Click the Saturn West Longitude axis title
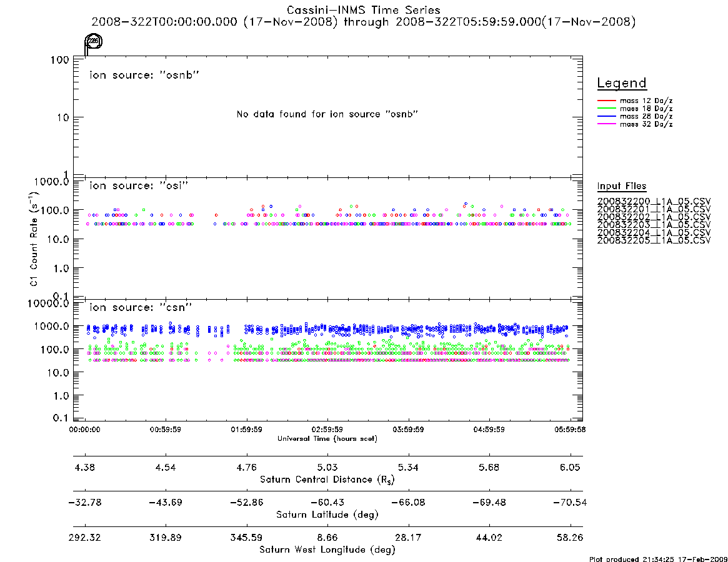Viewport: 728px width, 562px height. click(327, 550)
